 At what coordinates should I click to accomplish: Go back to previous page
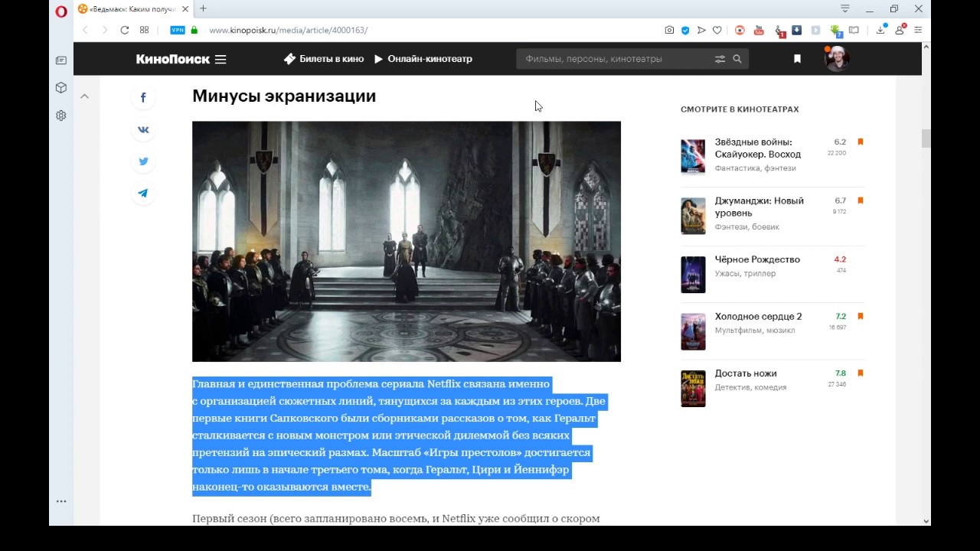pyautogui.click(x=85, y=30)
